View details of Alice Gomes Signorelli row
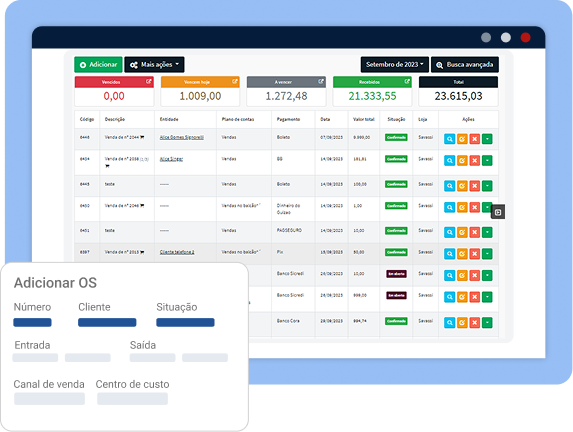Screen dimensions: 573x432 point(449,139)
